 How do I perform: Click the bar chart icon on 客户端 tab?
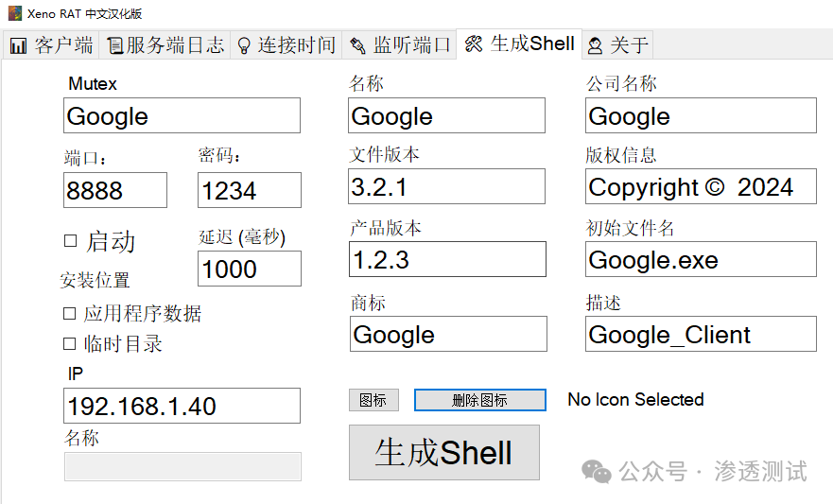(18, 45)
